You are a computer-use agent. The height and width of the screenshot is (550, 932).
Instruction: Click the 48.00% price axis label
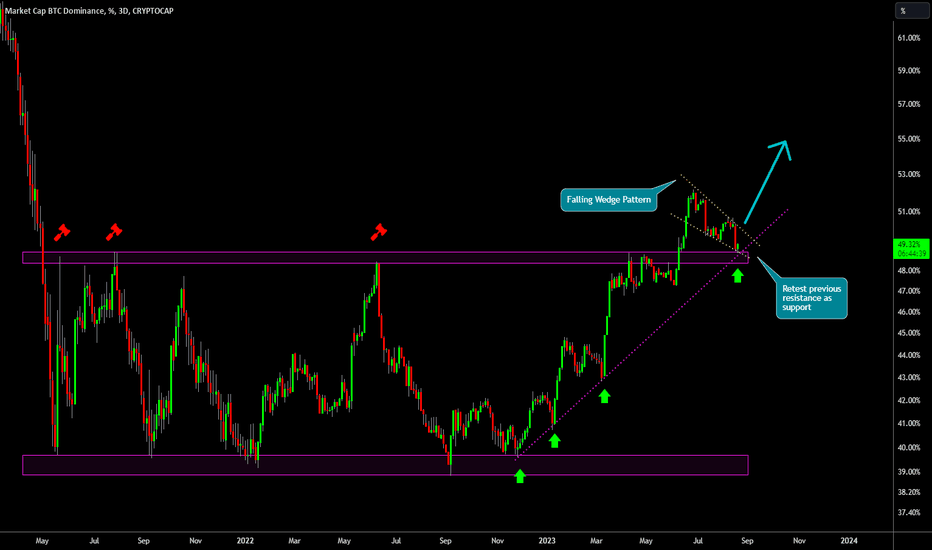click(909, 271)
